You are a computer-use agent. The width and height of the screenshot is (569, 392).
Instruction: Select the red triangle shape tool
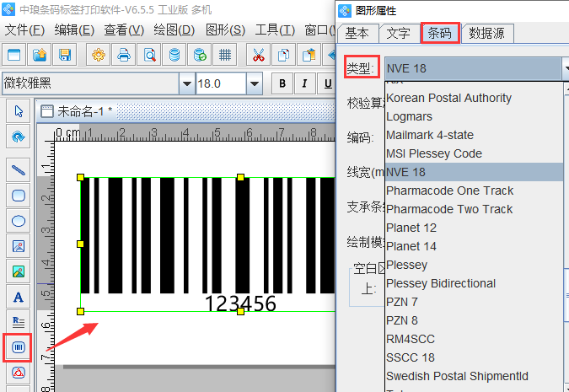tap(19, 373)
